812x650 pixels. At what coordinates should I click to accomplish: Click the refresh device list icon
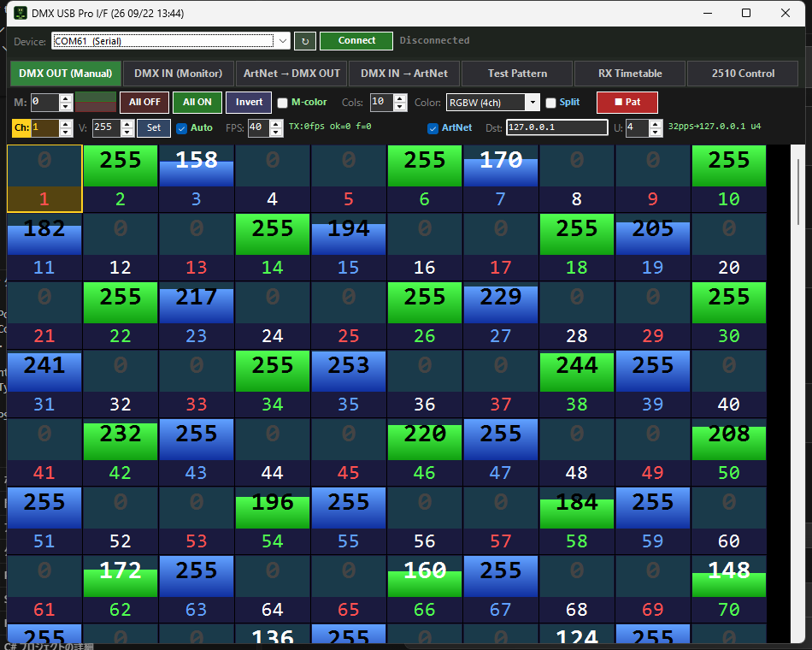305,41
